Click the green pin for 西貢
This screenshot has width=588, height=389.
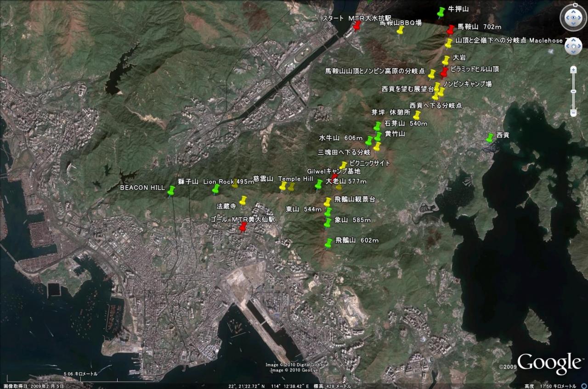point(490,138)
